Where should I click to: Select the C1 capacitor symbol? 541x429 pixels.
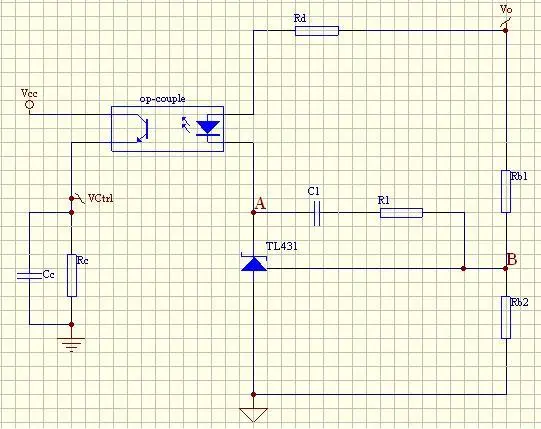click(x=317, y=213)
